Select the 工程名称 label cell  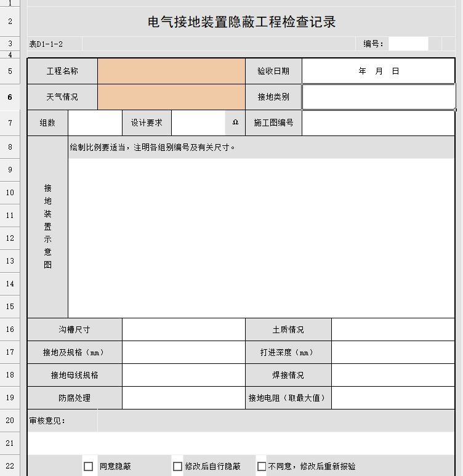tap(62, 71)
